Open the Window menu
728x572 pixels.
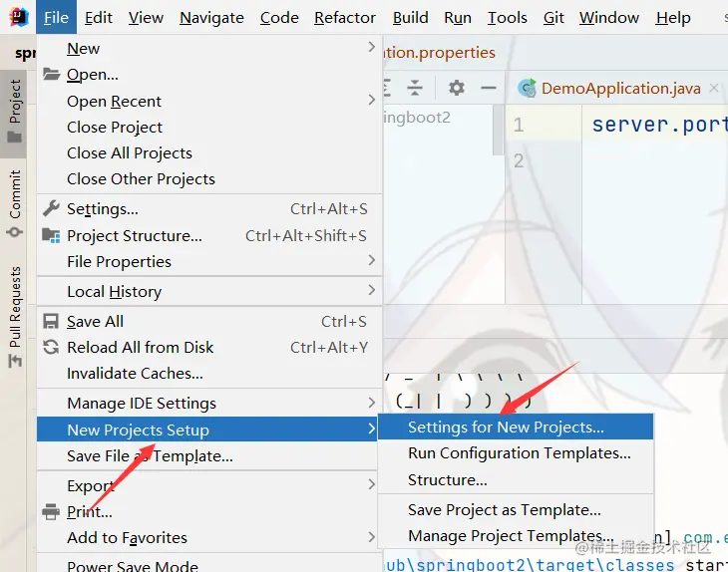(x=609, y=17)
